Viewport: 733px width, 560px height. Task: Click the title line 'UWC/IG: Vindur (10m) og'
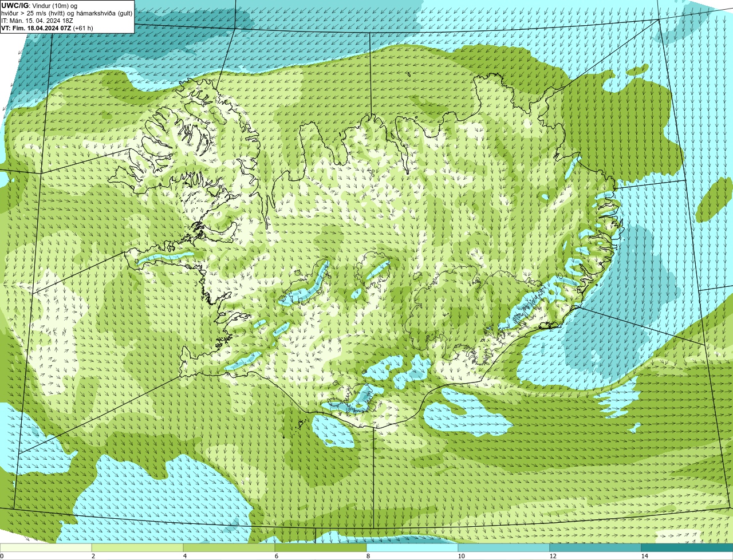coord(39,6)
